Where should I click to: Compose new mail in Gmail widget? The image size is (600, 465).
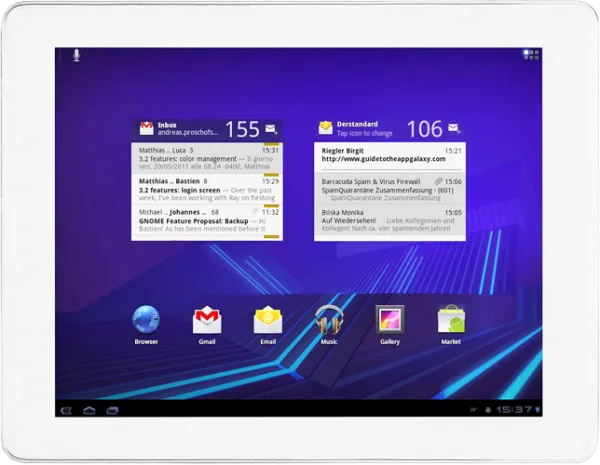271,129
